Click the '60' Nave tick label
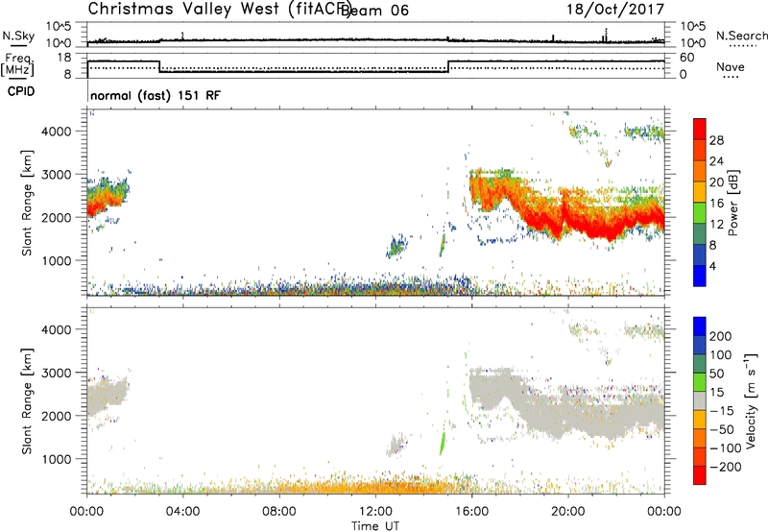The height and width of the screenshot is (532, 768). pyautogui.click(x=687, y=58)
